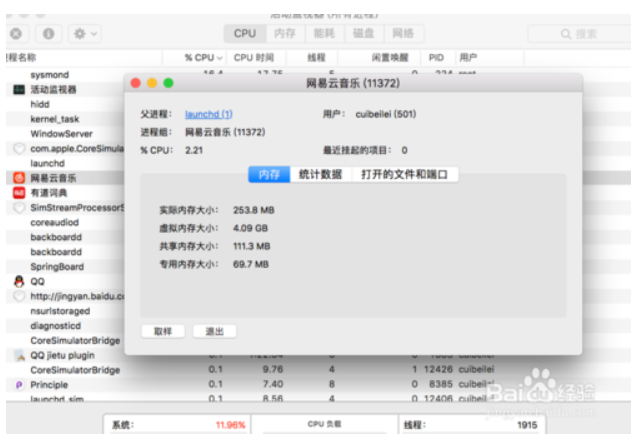The width and height of the screenshot is (634, 445).
Task: Click the Principle app icon
Action: coord(19,385)
